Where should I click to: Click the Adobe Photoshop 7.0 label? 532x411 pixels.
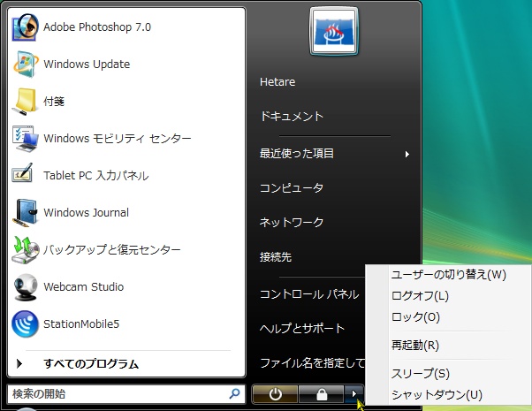point(97,27)
